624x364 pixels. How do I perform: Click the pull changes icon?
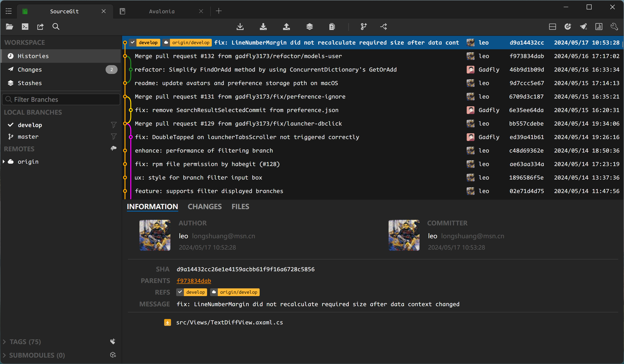tap(263, 27)
